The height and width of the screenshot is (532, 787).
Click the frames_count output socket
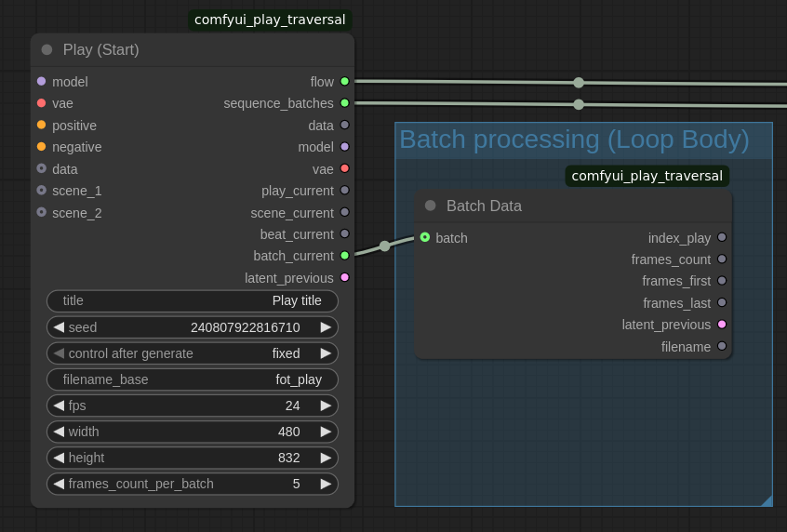pyautogui.click(x=722, y=259)
